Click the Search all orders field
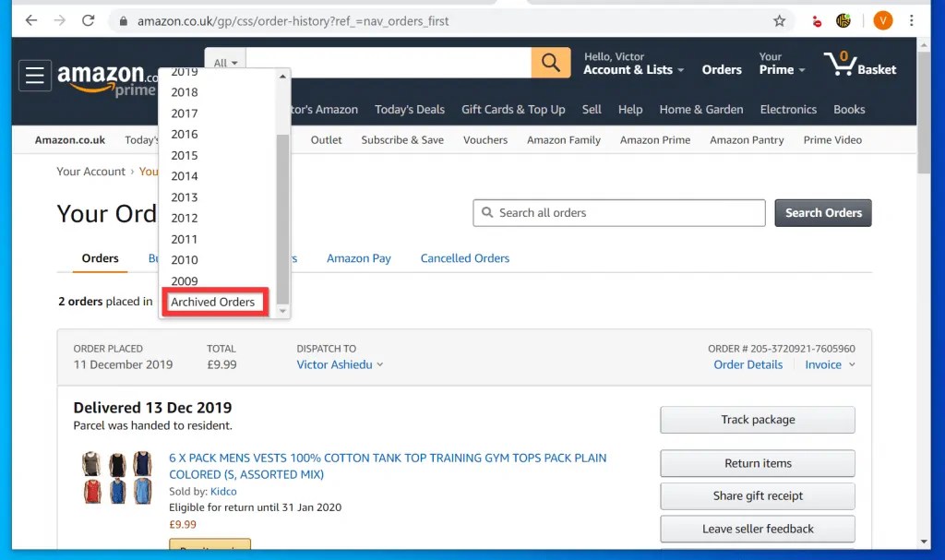 (619, 213)
